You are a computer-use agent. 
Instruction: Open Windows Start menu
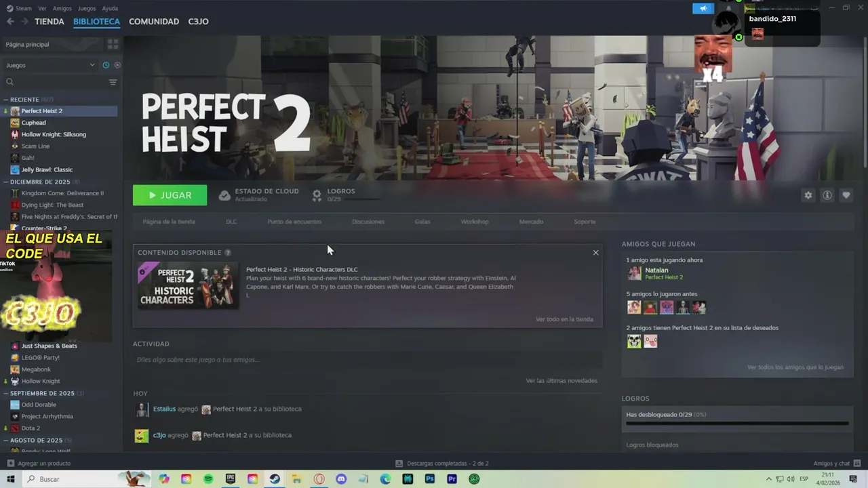(10, 479)
